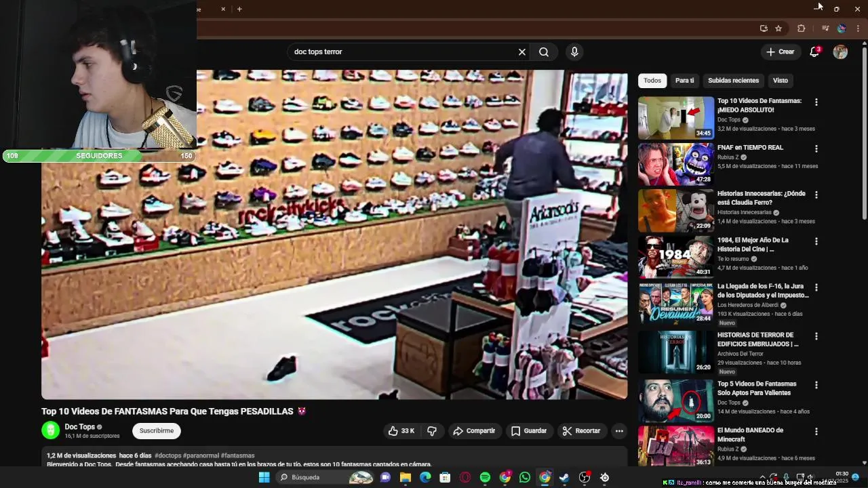Open Opera browser from the taskbar
The width and height of the screenshot is (868, 488).
coord(465,477)
